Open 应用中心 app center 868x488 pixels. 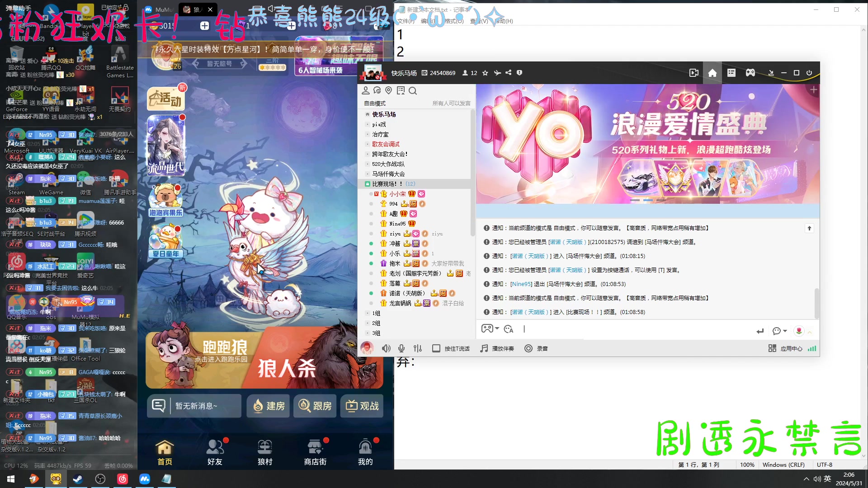(x=785, y=348)
